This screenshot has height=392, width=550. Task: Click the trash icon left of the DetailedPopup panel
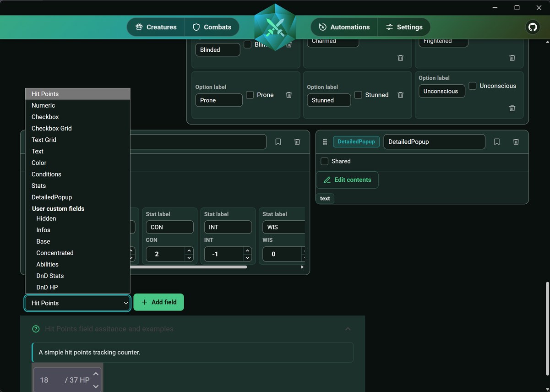297,142
